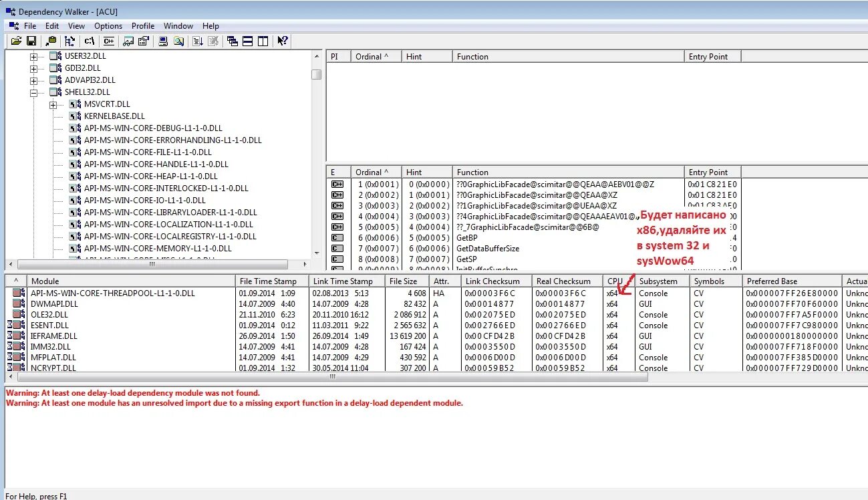This screenshot has width=868, height=500.
Task: Select API-MS-WIN-CORE-LIBRARYLOADER-L1-1-0.DLL tree item
Action: 170,213
